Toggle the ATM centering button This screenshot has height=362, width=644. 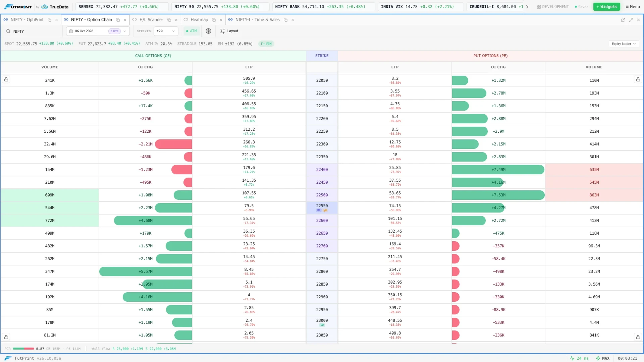click(192, 31)
